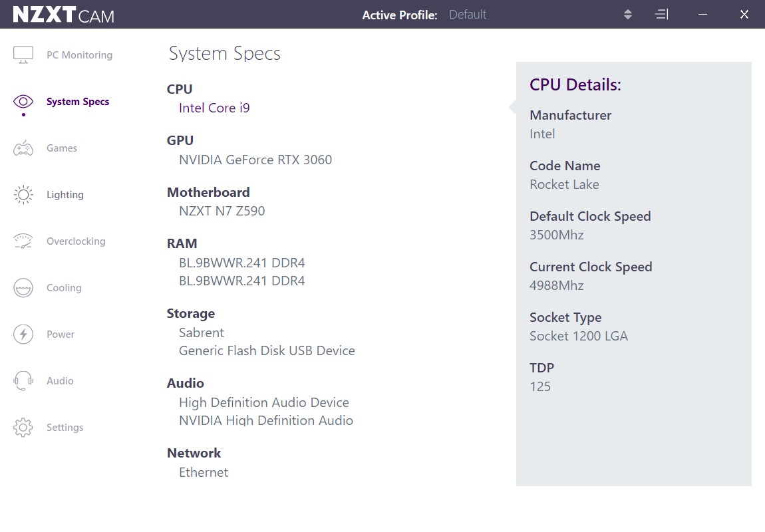Go to Audio section label
Screen dimensions: 765x532
[x=60, y=381]
